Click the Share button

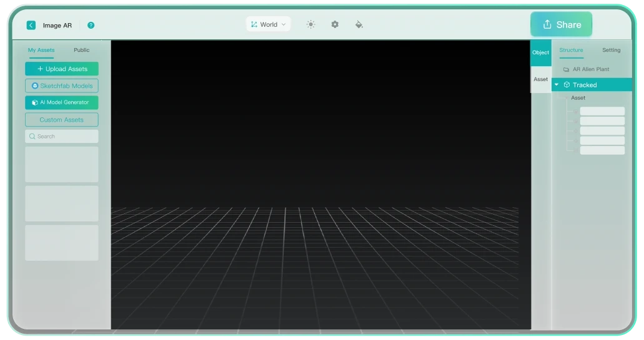(561, 24)
